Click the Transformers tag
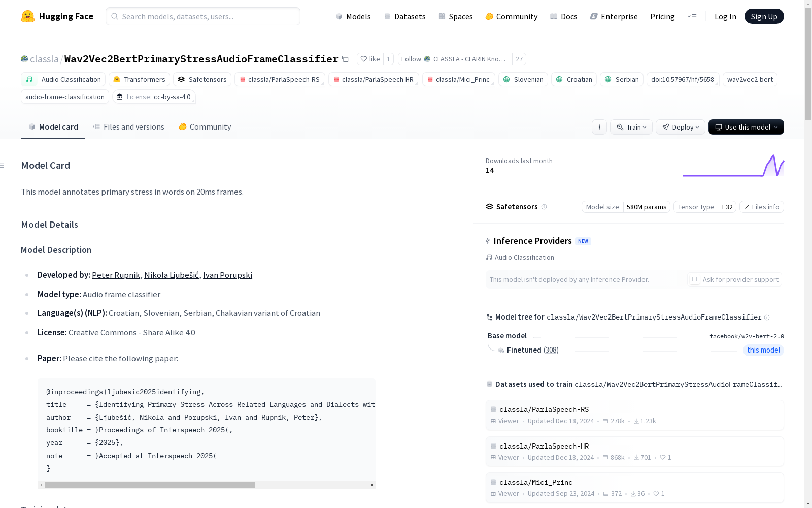Viewport: 812px width, 508px height. 139,79
